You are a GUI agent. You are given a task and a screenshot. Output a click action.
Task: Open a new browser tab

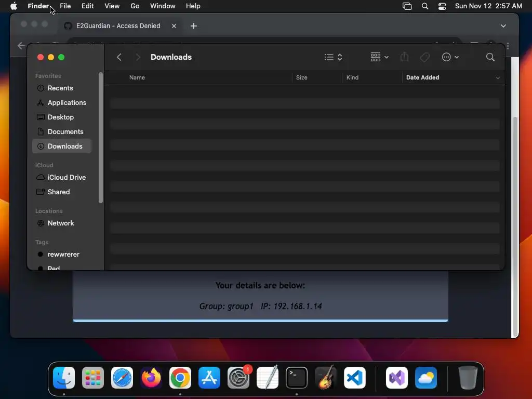click(x=194, y=26)
